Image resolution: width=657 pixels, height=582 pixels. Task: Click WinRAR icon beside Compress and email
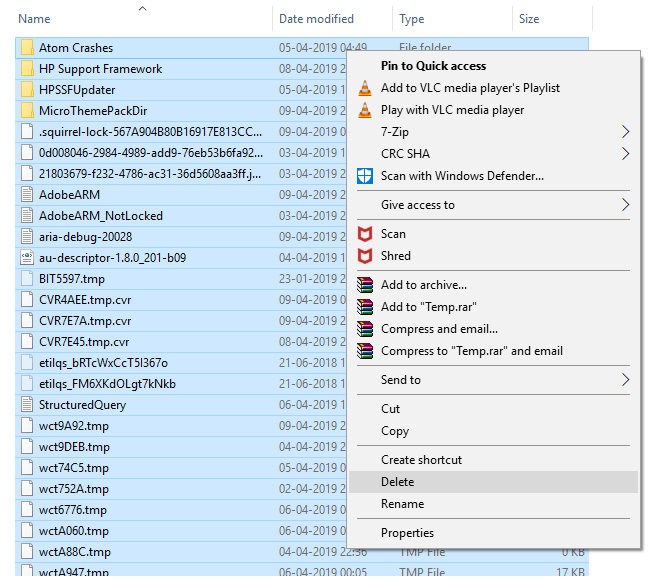[x=365, y=329]
